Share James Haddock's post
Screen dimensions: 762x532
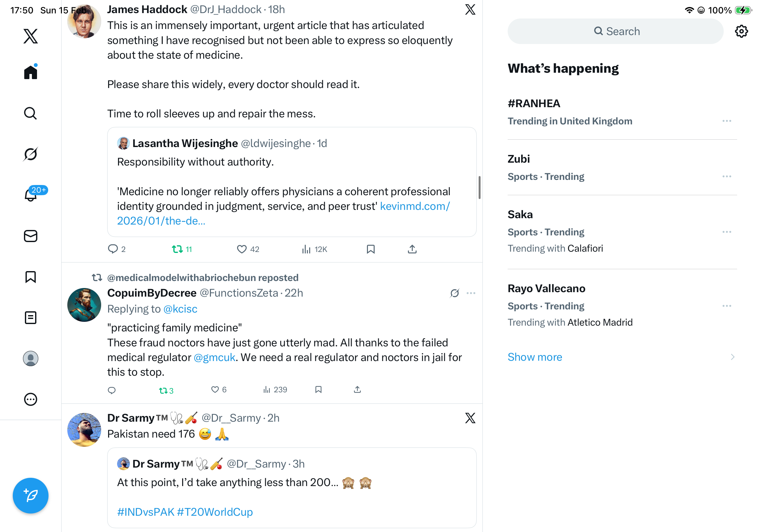[x=412, y=249]
